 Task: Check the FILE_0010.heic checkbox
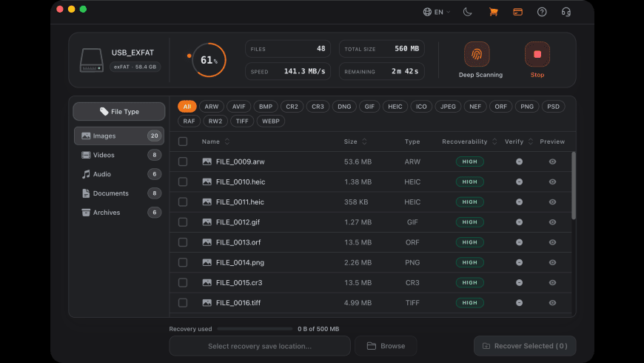coord(183,181)
